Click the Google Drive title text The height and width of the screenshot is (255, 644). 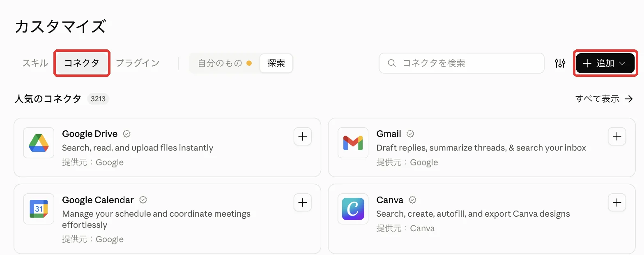pos(90,134)
